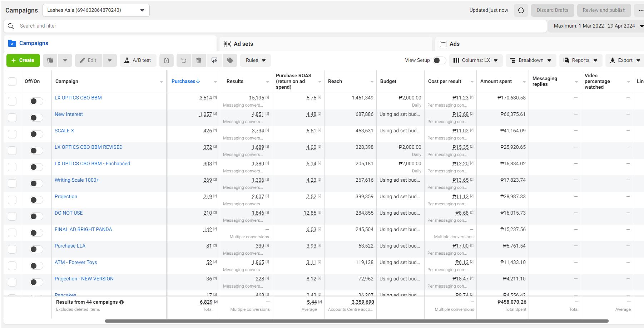Open Results column header menu arrow
This screenshot has width=644, height=328.
pyautogui.click(x=268, y=82)
